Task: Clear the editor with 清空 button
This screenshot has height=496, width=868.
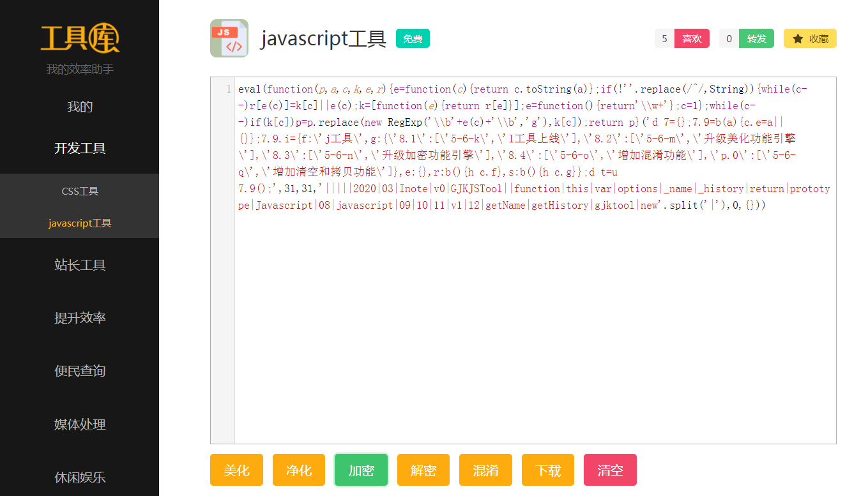Action: click(610, 470)
